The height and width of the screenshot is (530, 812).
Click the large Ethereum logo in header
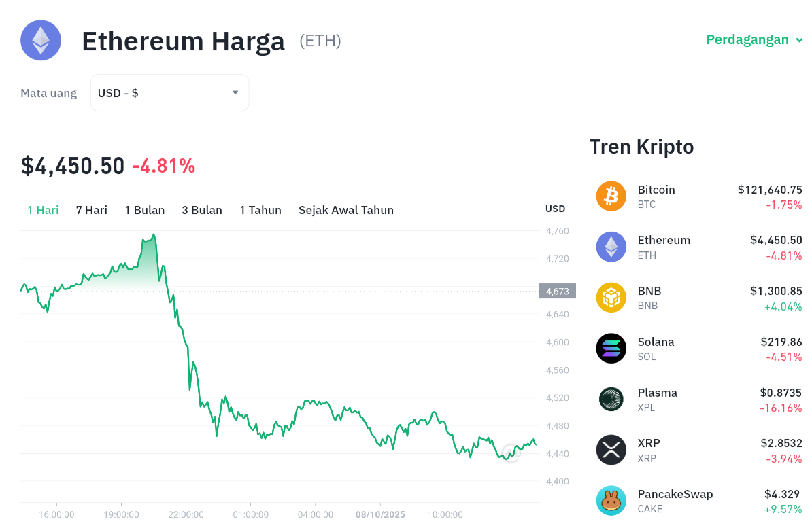tap(41, 41)
